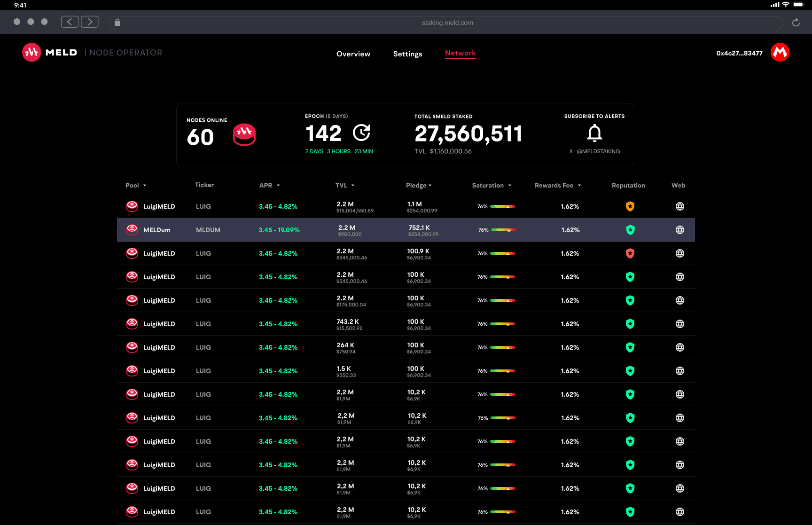Click the wallet address 0x4c27...83477
Image resolution: width=812 pixels, height=525 pixels.
coord(739,53)
